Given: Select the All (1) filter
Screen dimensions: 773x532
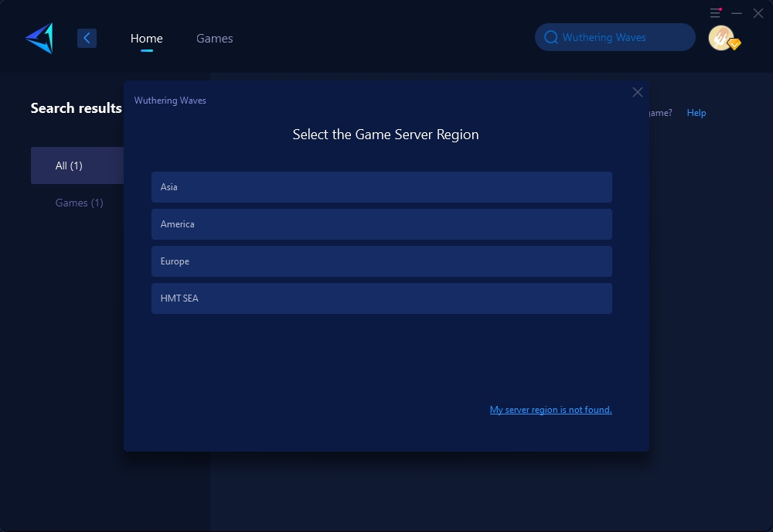Looking at the screenshot, I should (77, 165).
